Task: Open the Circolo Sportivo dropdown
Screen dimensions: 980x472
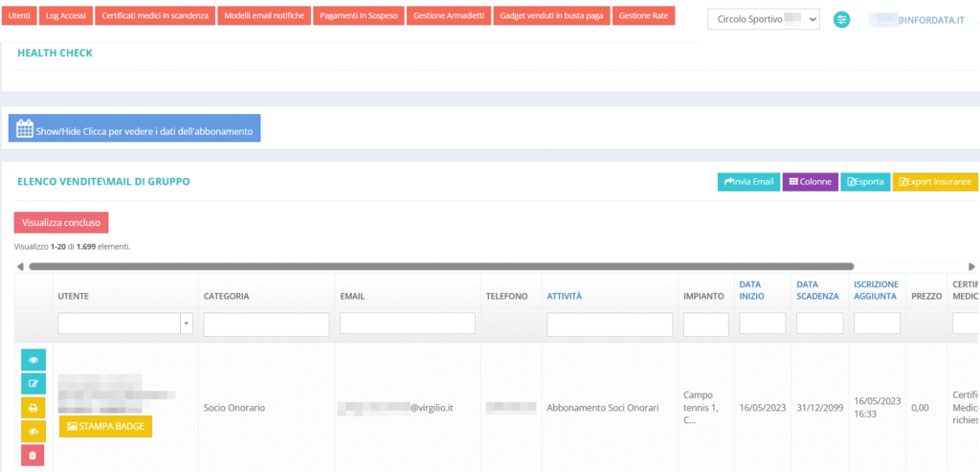Action: pyautogui.click(x=763, y=19)
